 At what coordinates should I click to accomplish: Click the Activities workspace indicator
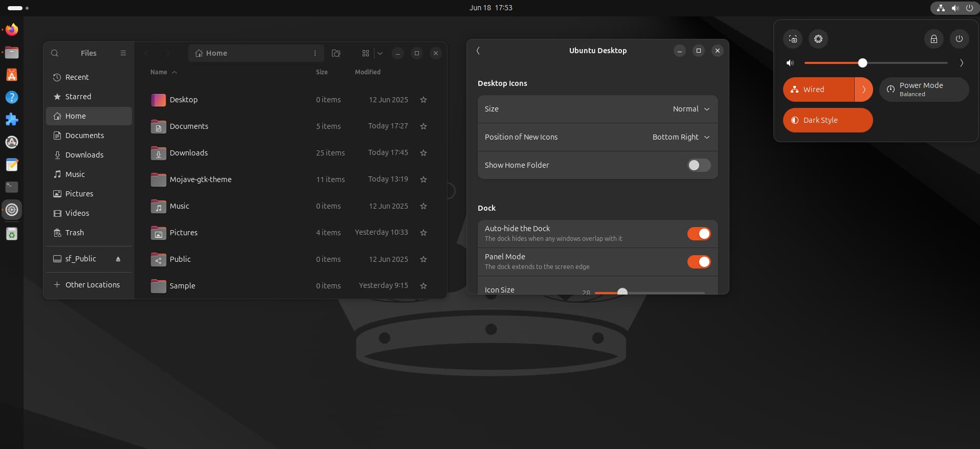[x=18, y=8]
